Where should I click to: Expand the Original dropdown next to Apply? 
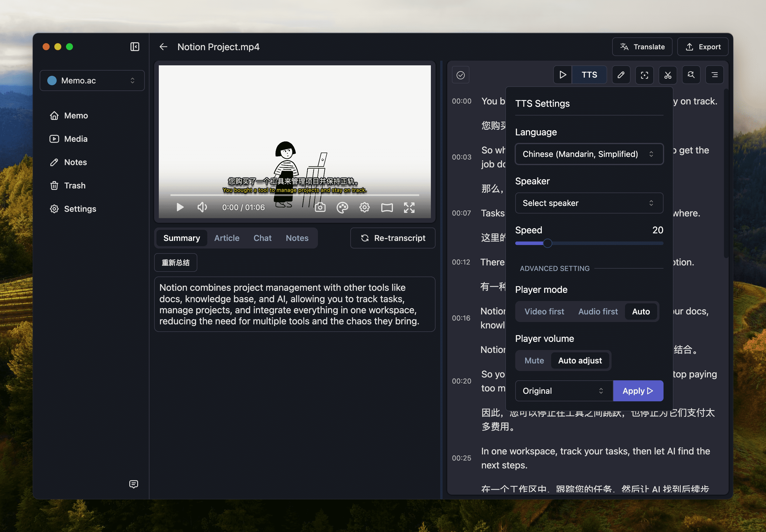click(563, 391)
